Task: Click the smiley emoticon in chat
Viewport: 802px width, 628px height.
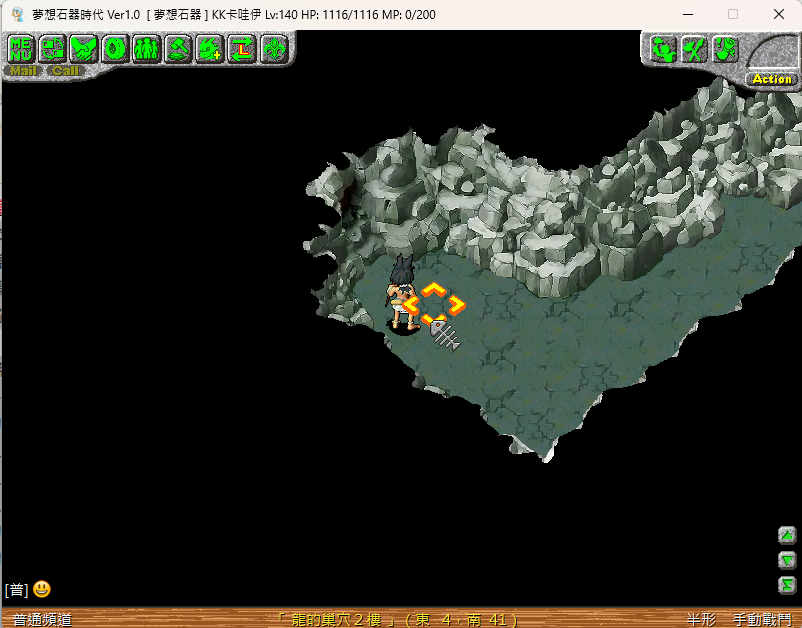Action: (x=41, y=589)
